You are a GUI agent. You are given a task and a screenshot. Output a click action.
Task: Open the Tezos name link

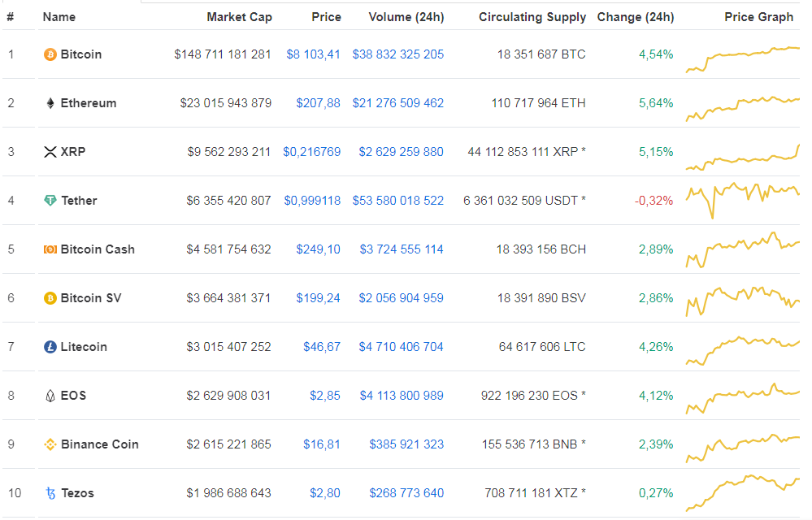[x=78, y=493]
